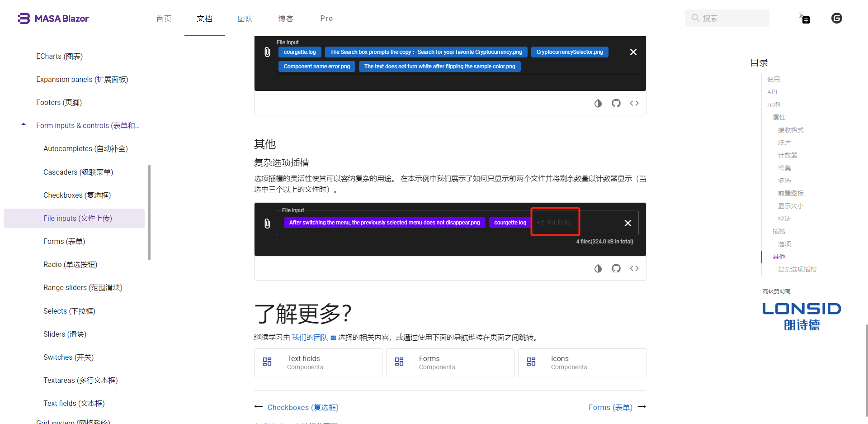868x424 pixels.
Task: Click the After switching the menu chip
Action: tap(384, 223)
